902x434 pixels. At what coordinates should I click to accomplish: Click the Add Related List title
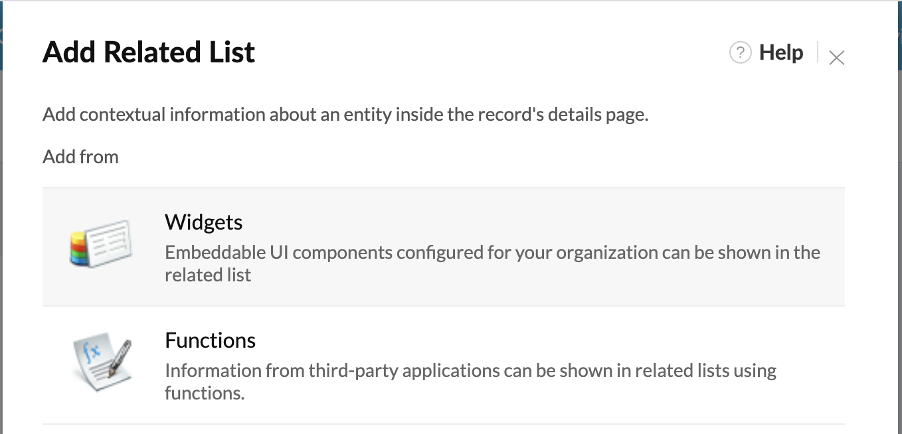[x=148, y=52]
